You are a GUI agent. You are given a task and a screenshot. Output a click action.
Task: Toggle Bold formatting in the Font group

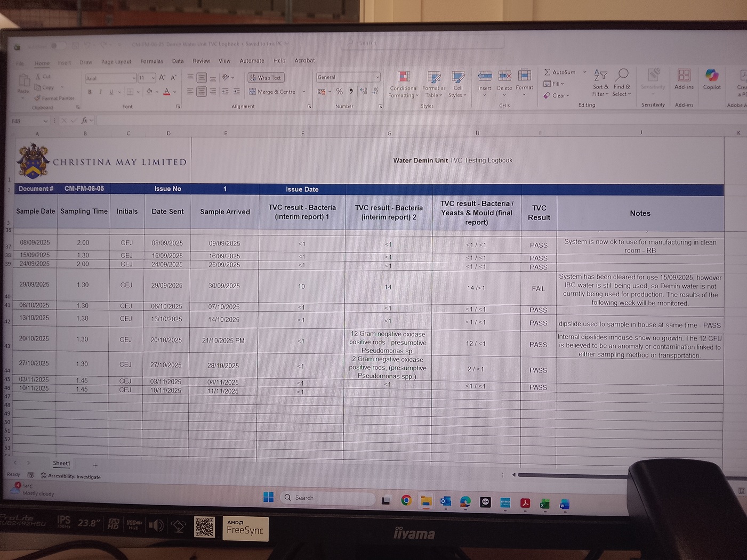click(x=90, y=92)
